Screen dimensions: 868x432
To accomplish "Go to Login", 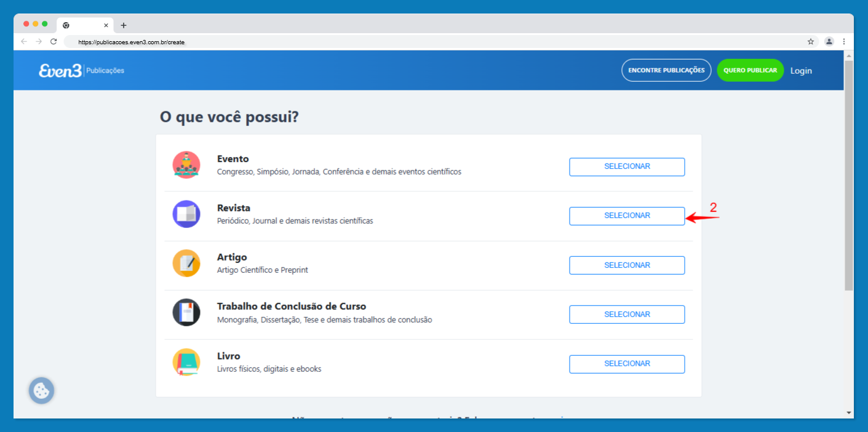I will coord(801,71).
